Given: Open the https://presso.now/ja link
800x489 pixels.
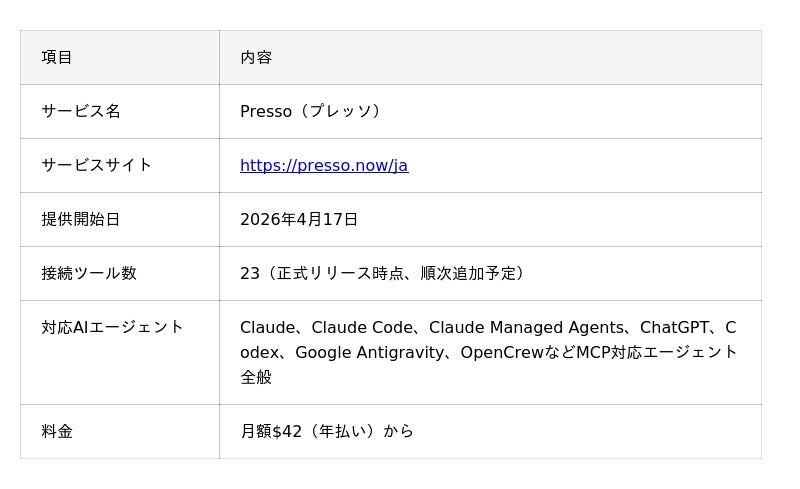Looking at the screenshot, I should pyautogui.click(x=323, y=166).
